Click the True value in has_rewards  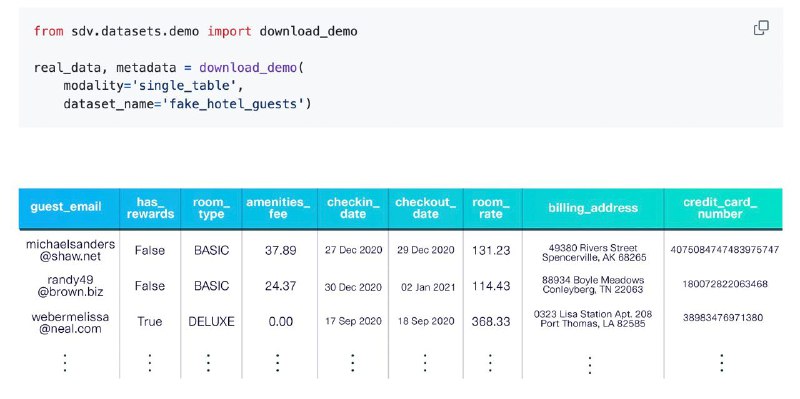tap(149, 322)
